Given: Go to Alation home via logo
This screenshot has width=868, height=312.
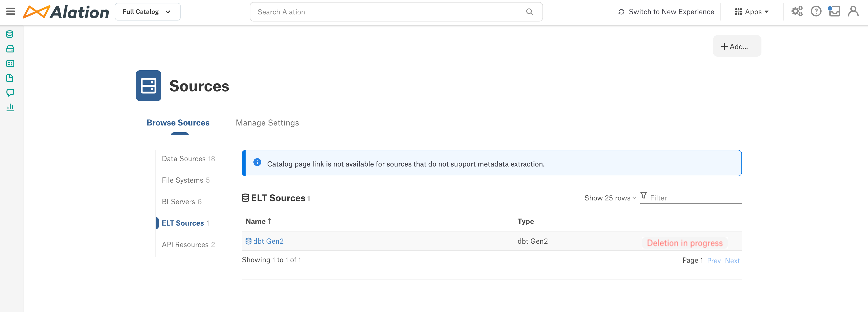Looking at the screenshot, I should 66,12.
